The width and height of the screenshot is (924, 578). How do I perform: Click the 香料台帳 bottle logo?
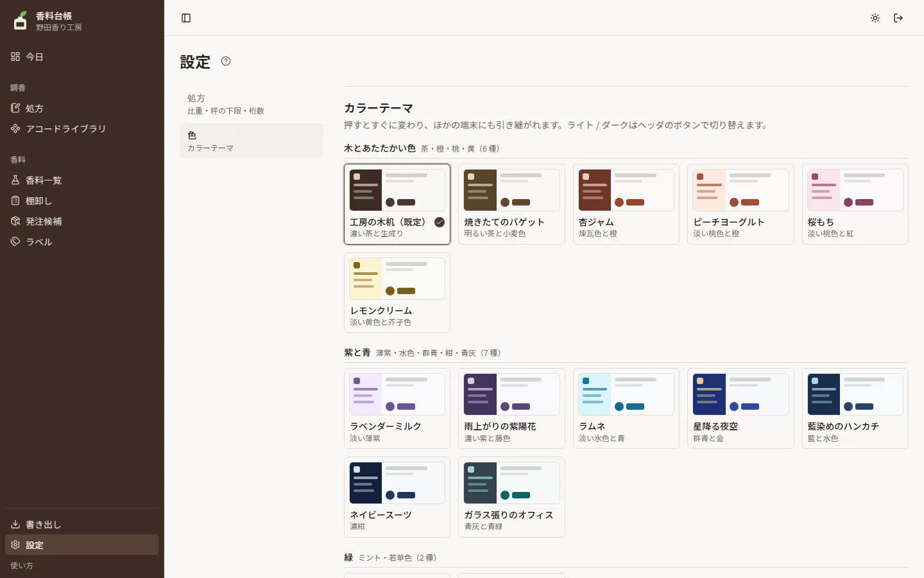[x=21, y=21]
